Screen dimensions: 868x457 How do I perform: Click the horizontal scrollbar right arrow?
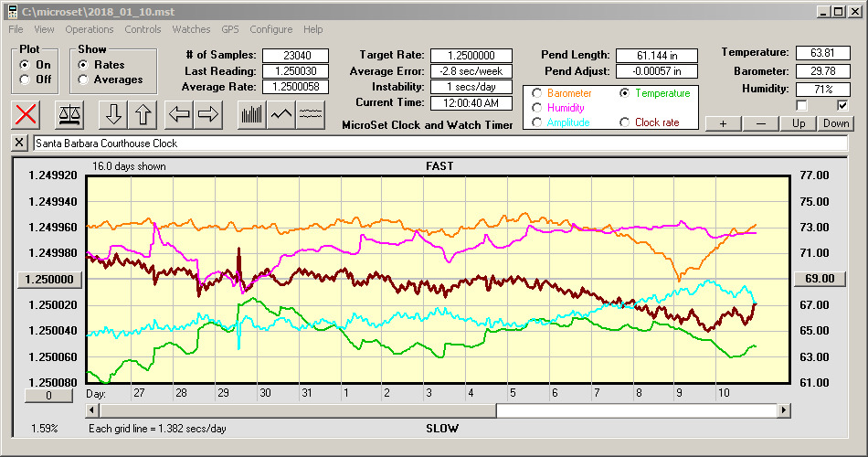[x=783, y=411]
